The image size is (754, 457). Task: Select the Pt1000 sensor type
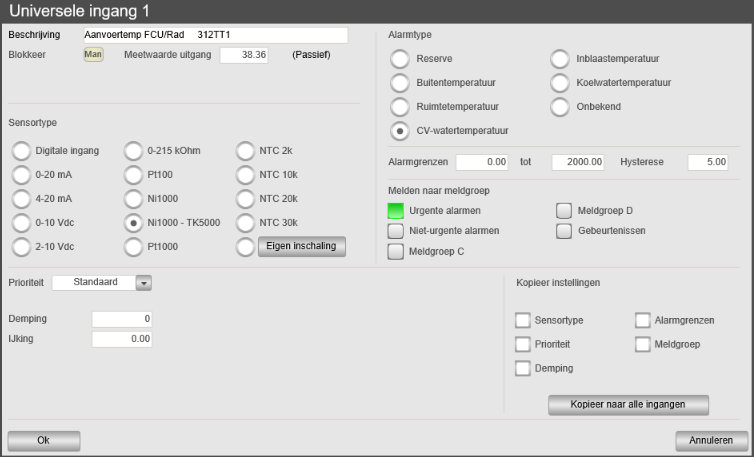point(134,245)
